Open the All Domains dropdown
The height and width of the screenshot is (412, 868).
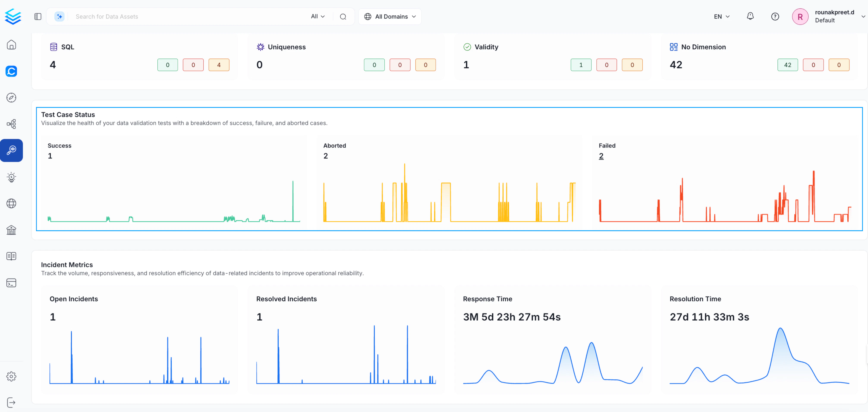(390, 16)
